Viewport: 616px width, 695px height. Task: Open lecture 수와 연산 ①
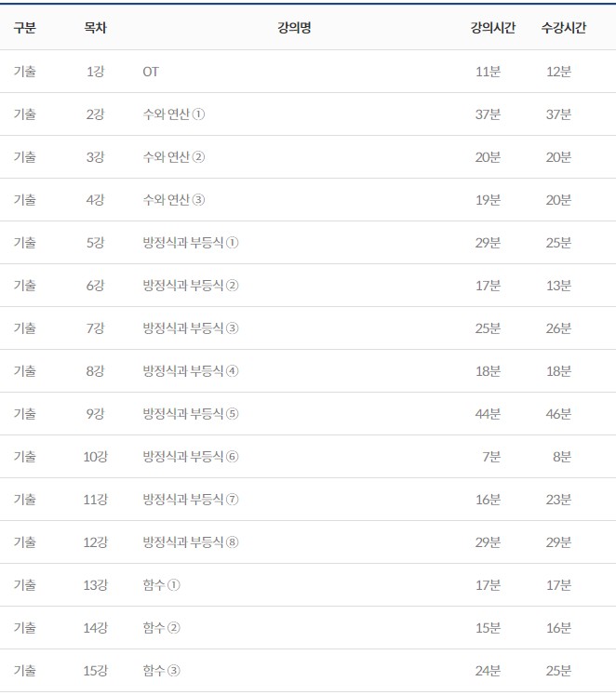pyautogui.click(x=174, y=114)
